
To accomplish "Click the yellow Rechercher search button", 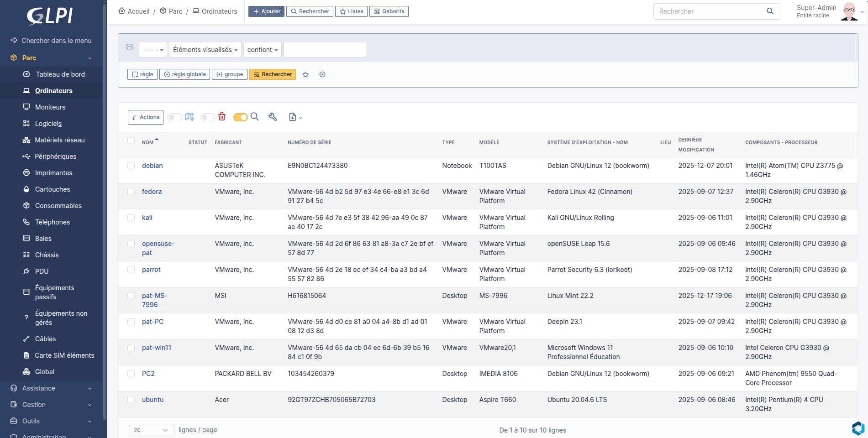I will 273,74.
